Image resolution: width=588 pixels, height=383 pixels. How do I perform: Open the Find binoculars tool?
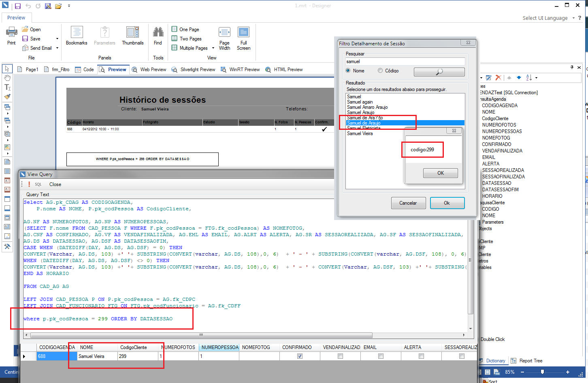(158, 36)
